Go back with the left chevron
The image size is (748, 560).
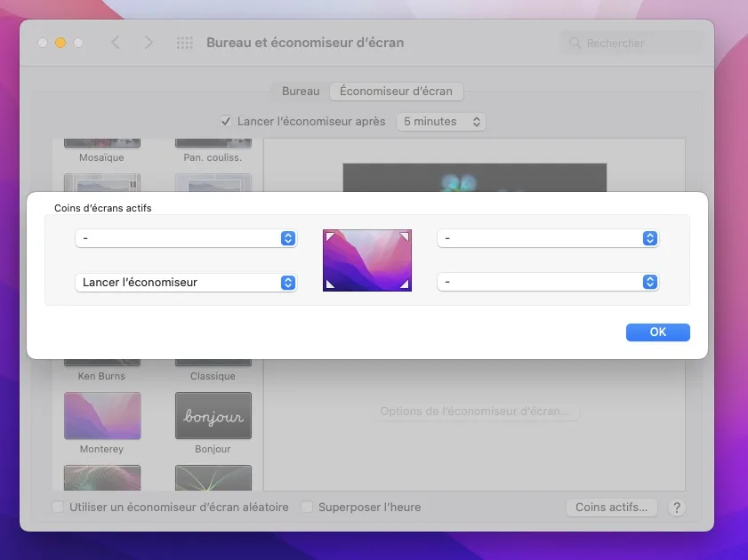(x=116, y=43)
